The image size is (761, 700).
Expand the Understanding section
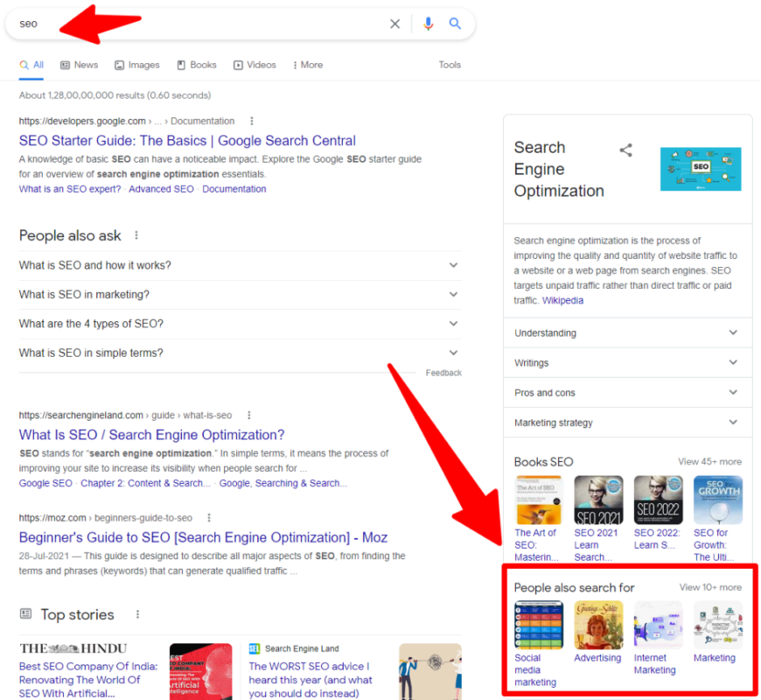[x=627, y=333]
